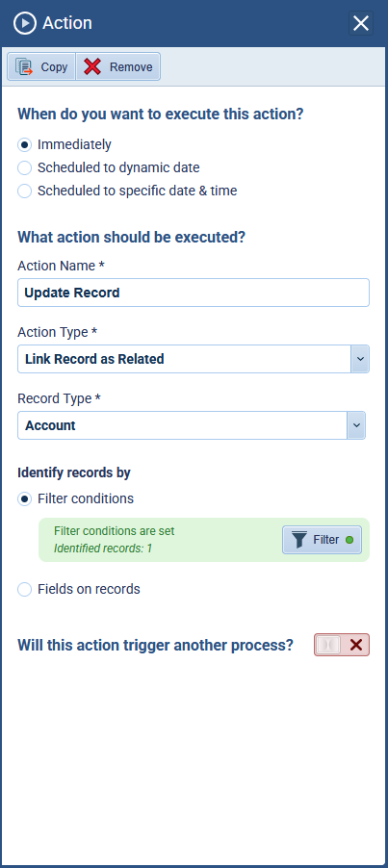Click the play circle Action icon
388x868 pixels.
[x=25, y=23]
